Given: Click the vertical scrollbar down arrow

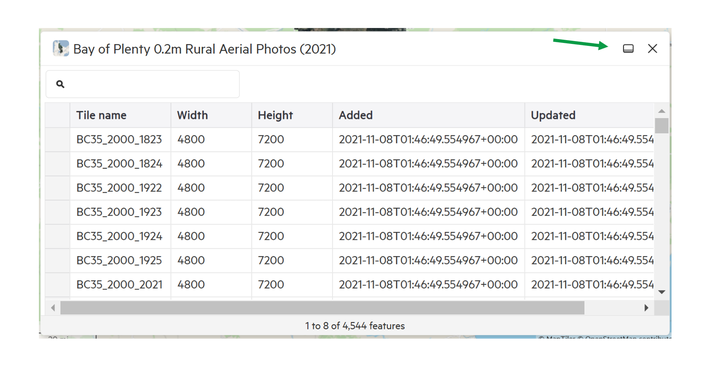Looking at the screenshot, I should coord(662,292).
